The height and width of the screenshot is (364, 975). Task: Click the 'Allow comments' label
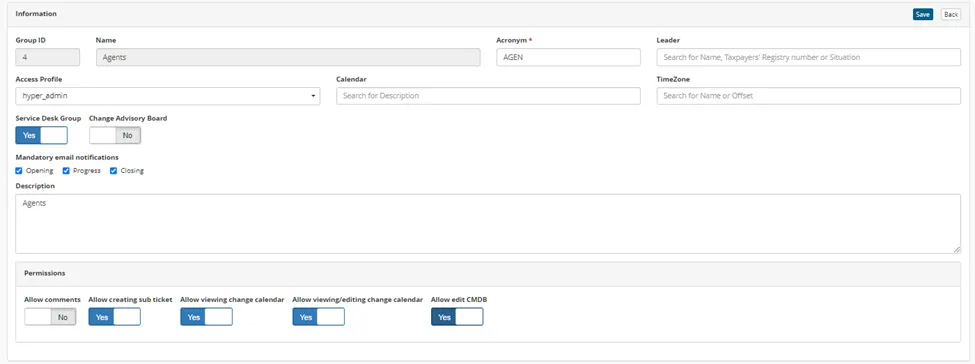[52, 299]
